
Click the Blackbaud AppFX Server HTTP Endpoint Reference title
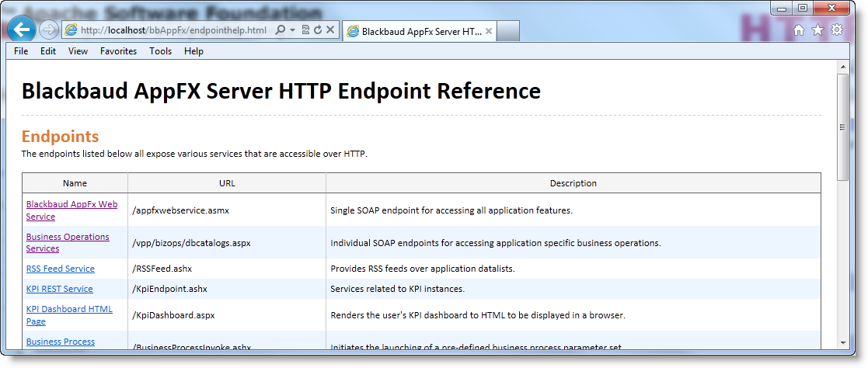click(x=281, y=91)
